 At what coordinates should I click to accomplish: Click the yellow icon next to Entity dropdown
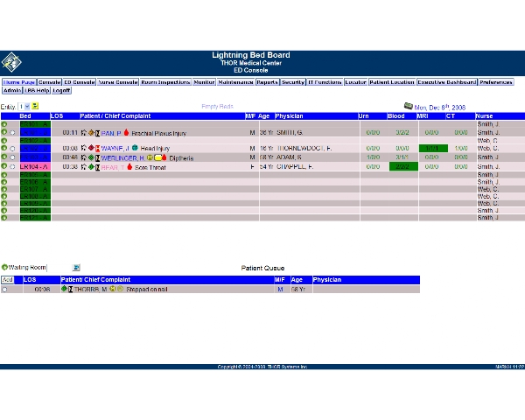pos(35,106)
